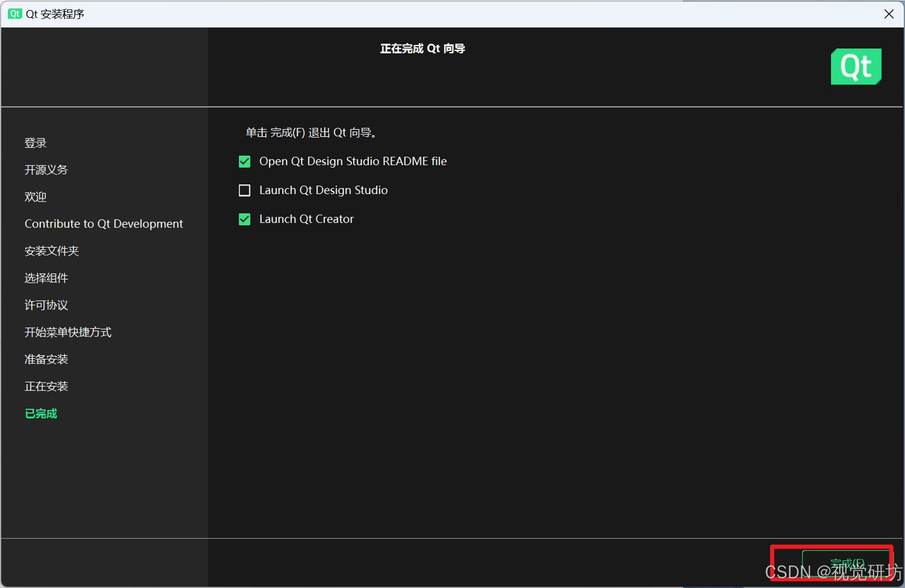This screenshot has height=588, width=905.
Task: Enable Launch Qt Design Studio checkbox
Action: point(244,190)
